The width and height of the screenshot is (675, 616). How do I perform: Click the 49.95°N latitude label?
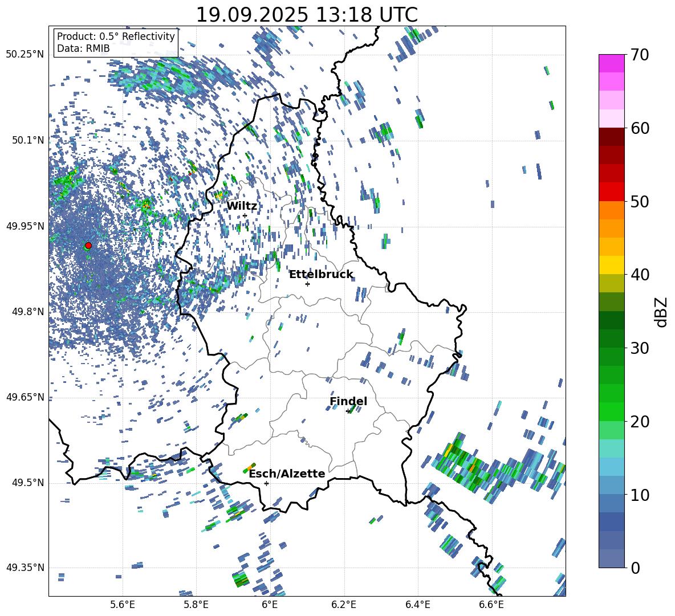[25, 226]
